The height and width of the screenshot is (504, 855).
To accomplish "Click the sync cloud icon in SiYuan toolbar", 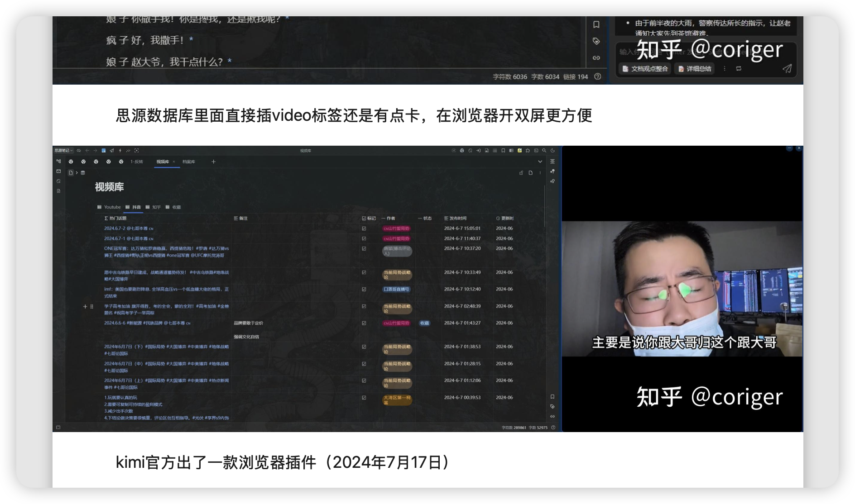I will pos(79,150).
